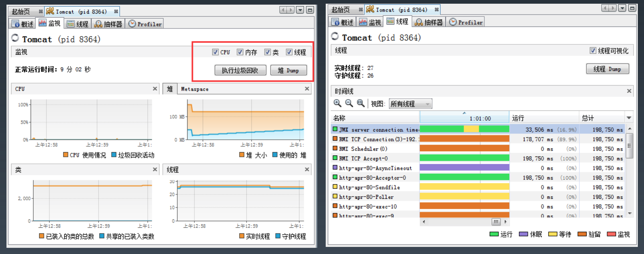Viewport: 644px width, 254px height.
Task: Close Tomcat tab in left window
Action: (x=116, y=12)
